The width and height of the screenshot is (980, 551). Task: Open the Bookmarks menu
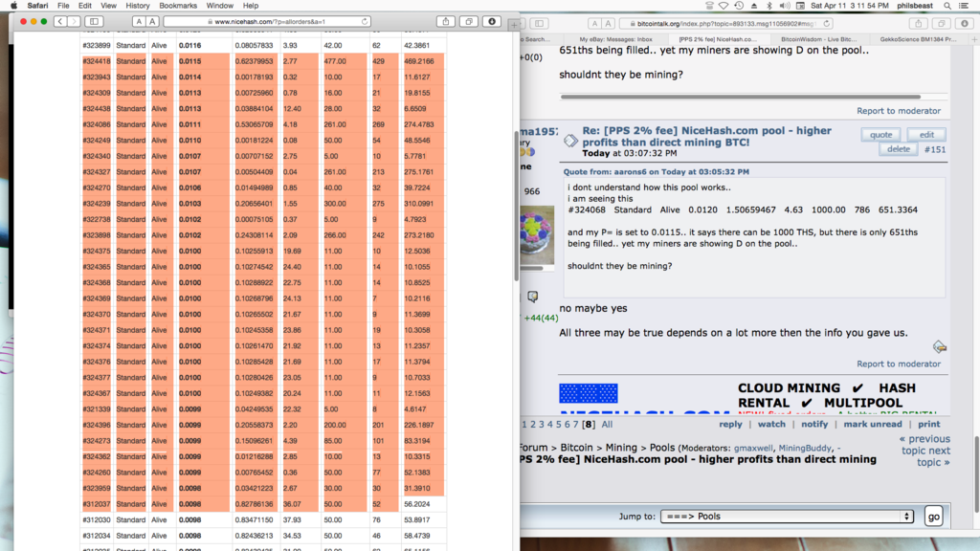[178, 6]
